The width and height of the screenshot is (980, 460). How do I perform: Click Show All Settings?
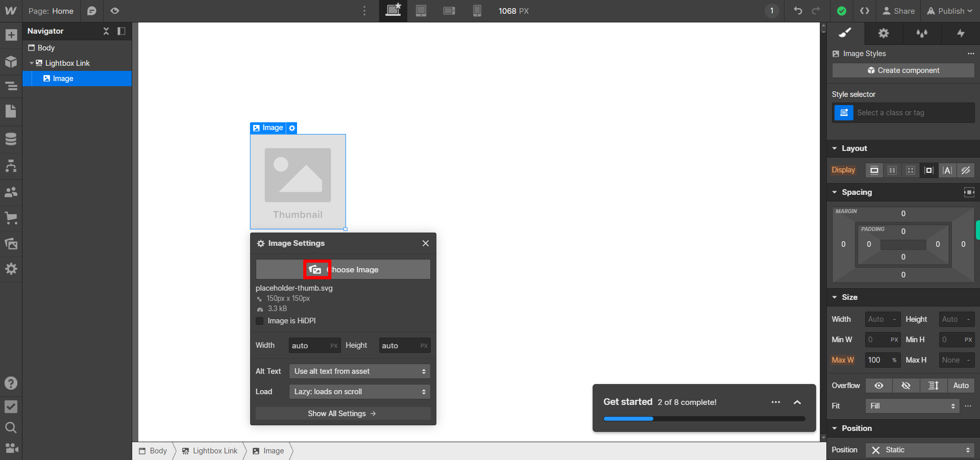(343, 414)
